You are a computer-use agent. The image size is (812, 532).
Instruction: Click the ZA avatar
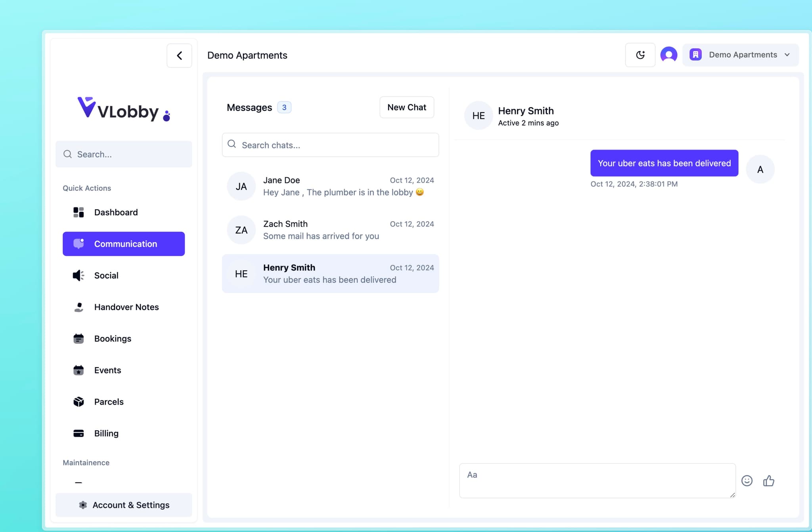tap(241, 230)
